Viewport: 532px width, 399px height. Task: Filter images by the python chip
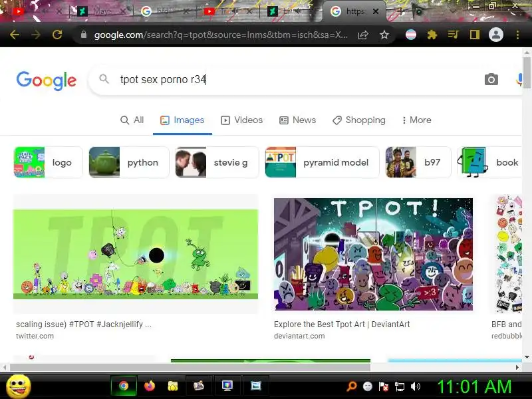point(129,162)
